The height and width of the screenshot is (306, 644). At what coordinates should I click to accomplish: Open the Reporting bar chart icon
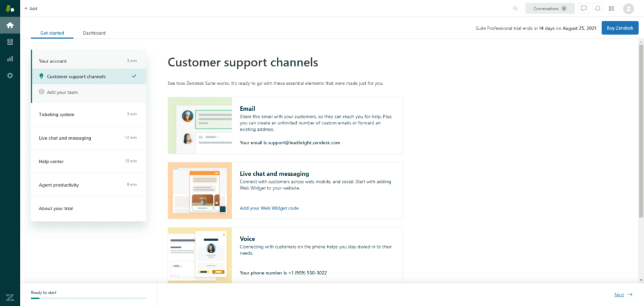10,59
